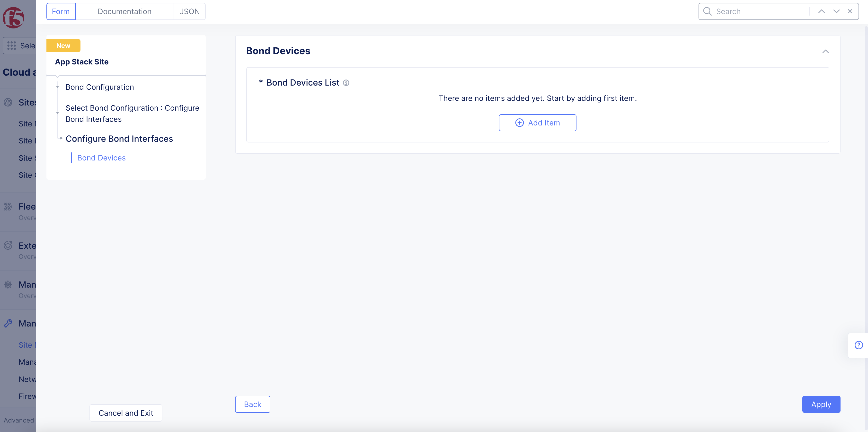The image size is (868, 432).
Task: Click the Add Item button
Action: 537,123
